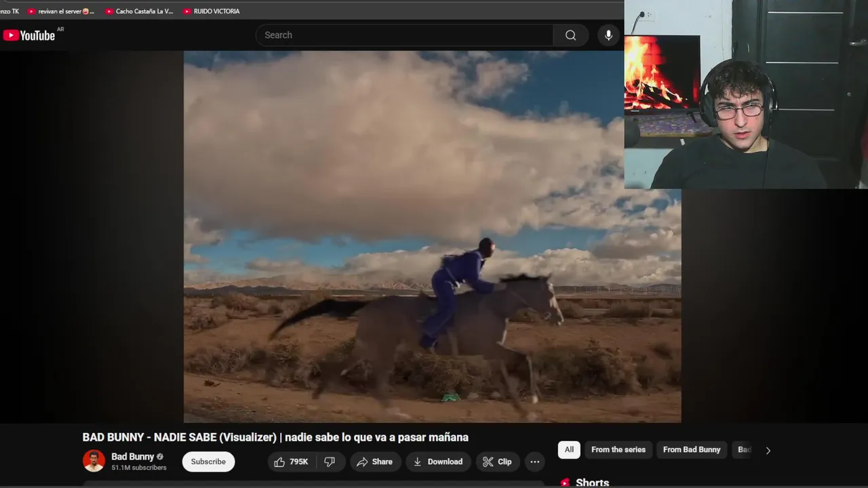Select the From the series chip
868x488 pixels.
(618, 449)
